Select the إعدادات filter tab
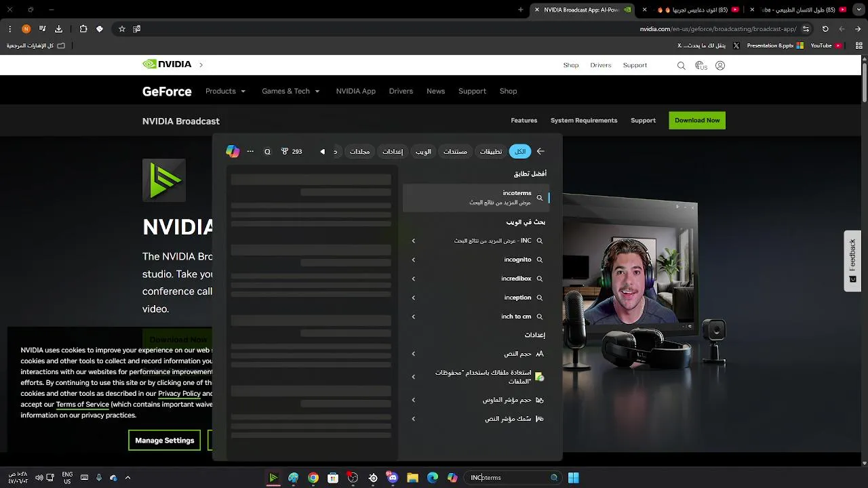 (393, 152)
